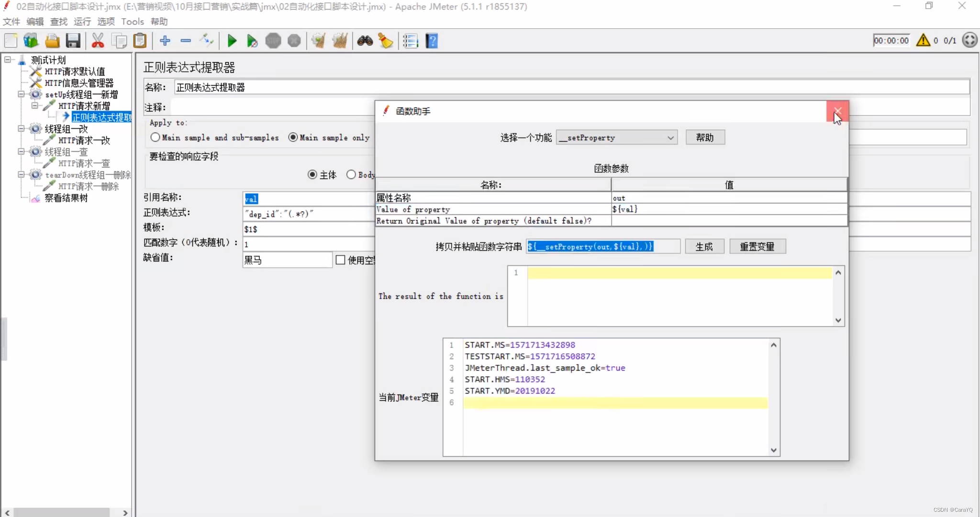Screen dimensions: 980x517
Task: Click the Cut scissors icon
Action: (98, 41)
